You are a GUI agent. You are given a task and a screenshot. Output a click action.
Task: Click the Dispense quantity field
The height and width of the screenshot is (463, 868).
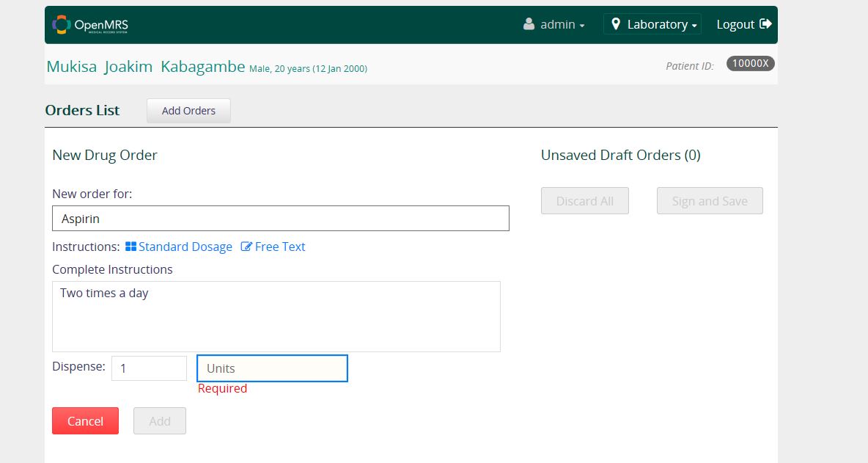149,368
